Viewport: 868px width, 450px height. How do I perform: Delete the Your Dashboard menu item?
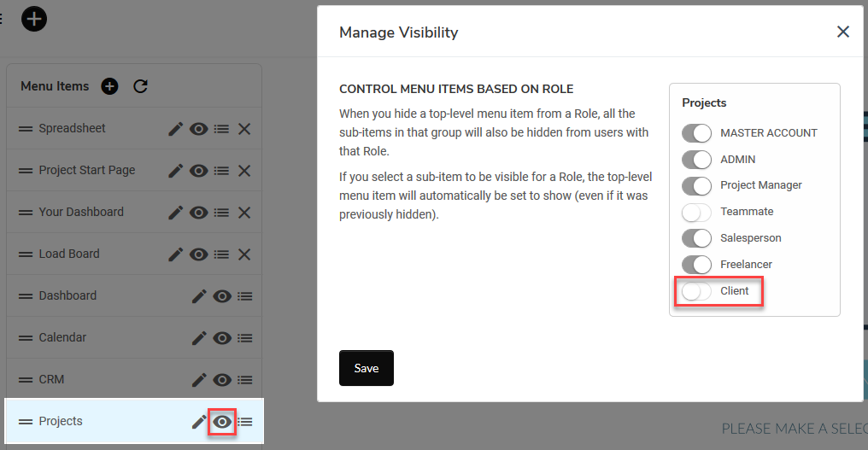tap(244, 213)
